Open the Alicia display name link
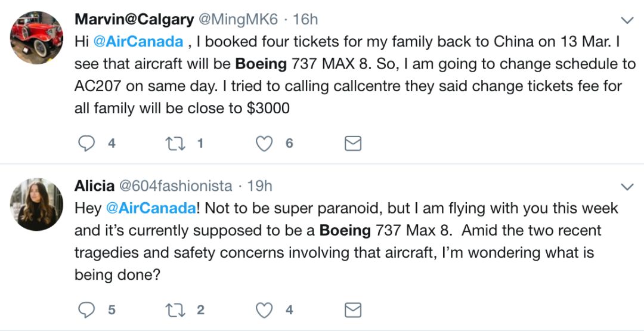 pyautogui.click(x=94, y=186)
